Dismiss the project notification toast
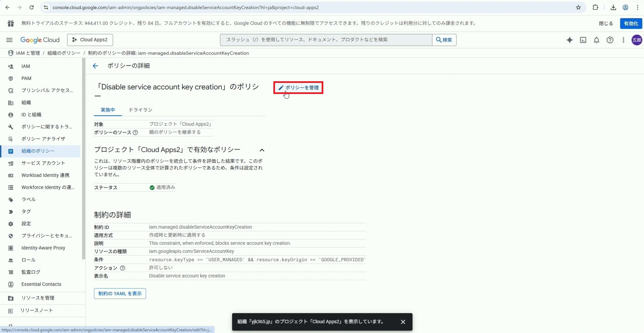Viewport: 644px width, 333px height. pos(403,322)
